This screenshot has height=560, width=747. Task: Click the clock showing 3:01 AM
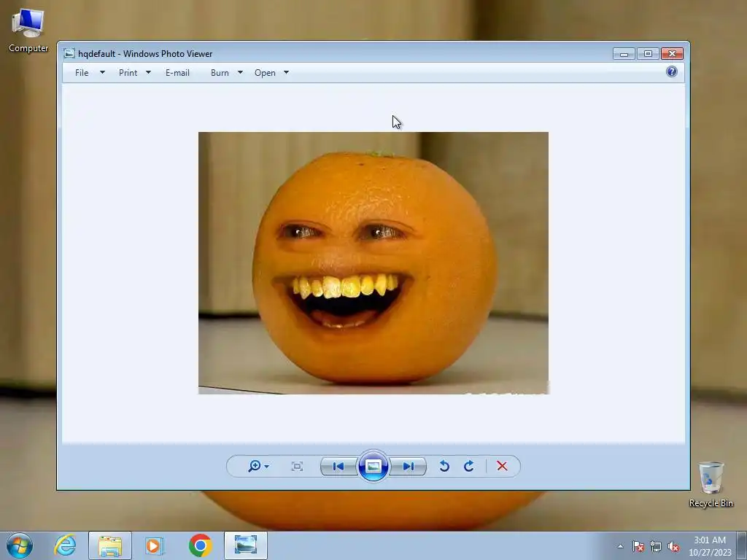pyautogui.click(x=710, y=546)
